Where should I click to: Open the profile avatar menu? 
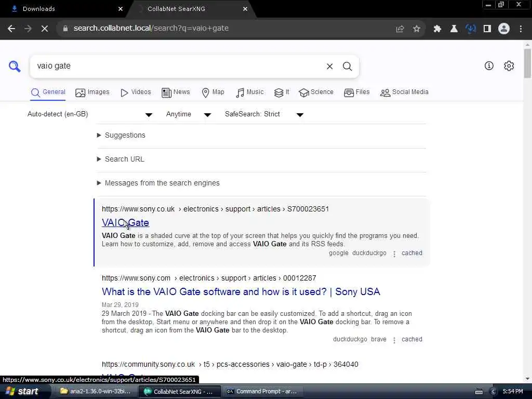coord(504,29)
